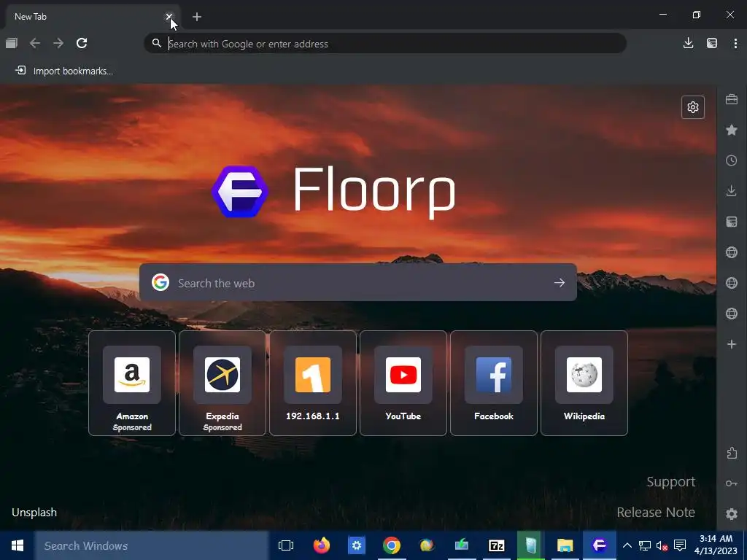Open Task View on the taskbar
The height and width of the screenshot is (560, 747).
pos(286,545)
